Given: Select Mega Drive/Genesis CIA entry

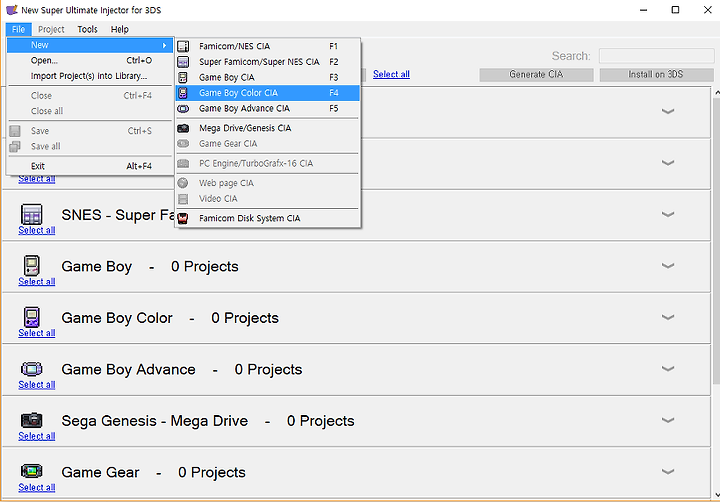Looking at the screenshot, I should [267, 128].
